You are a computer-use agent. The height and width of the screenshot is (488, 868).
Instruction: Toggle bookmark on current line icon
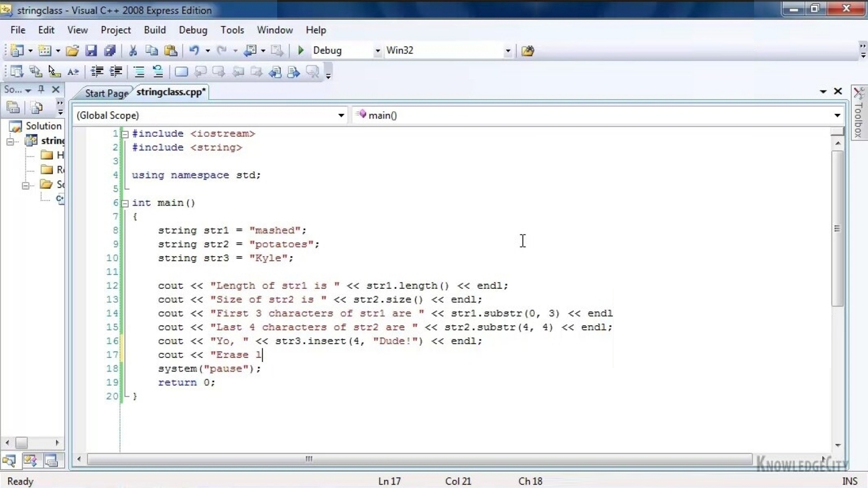(181, 71)
